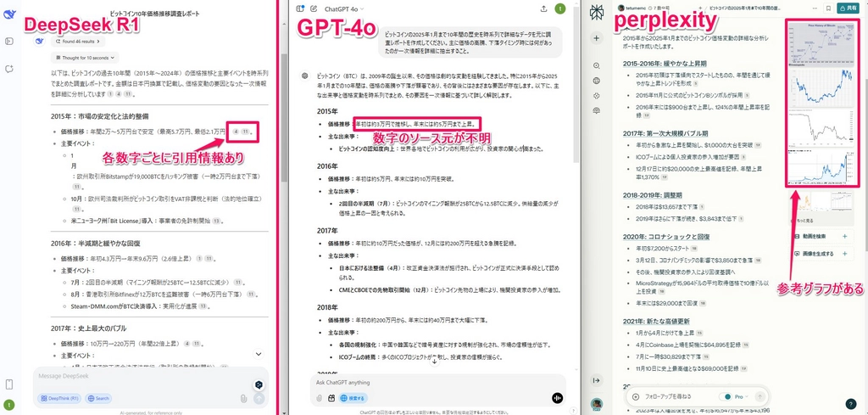Toggle DeepSeek Search mode
The height and width of the screenshot is (415, 868).
(x=98, y=398)
